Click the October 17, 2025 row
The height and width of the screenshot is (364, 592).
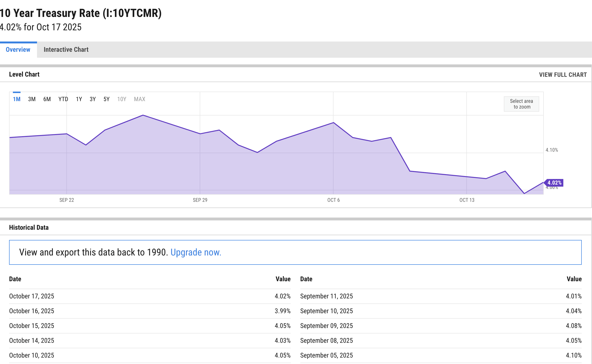[32, 296]
